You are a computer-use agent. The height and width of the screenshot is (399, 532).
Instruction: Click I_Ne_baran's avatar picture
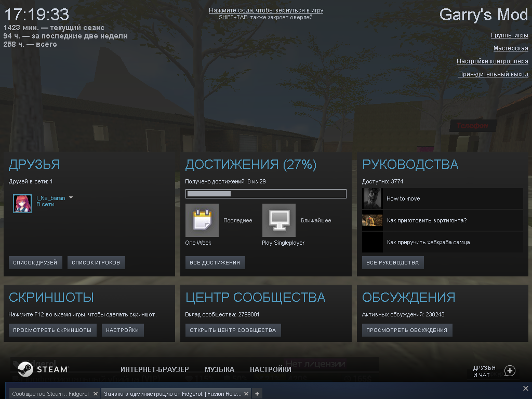(22, 204)
